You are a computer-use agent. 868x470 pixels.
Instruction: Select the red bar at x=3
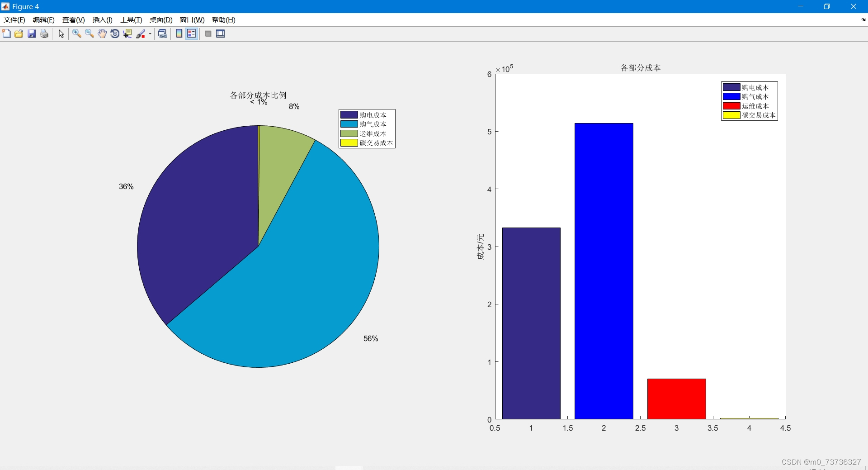677,399
